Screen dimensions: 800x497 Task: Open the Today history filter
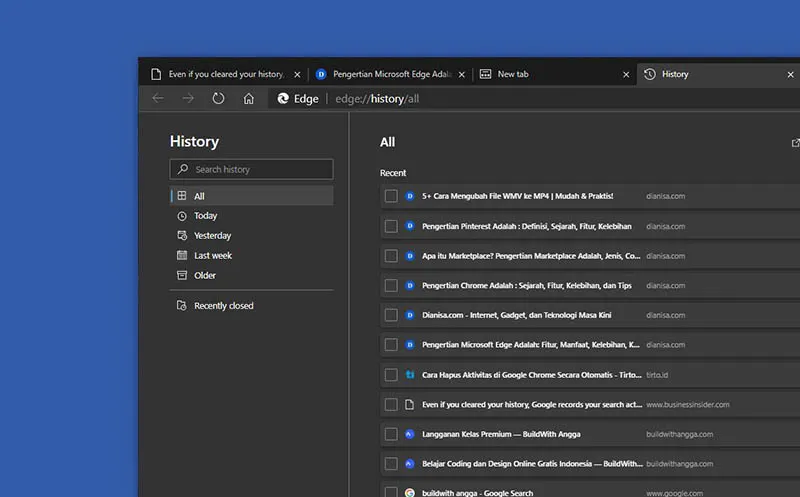click(205, 216)
